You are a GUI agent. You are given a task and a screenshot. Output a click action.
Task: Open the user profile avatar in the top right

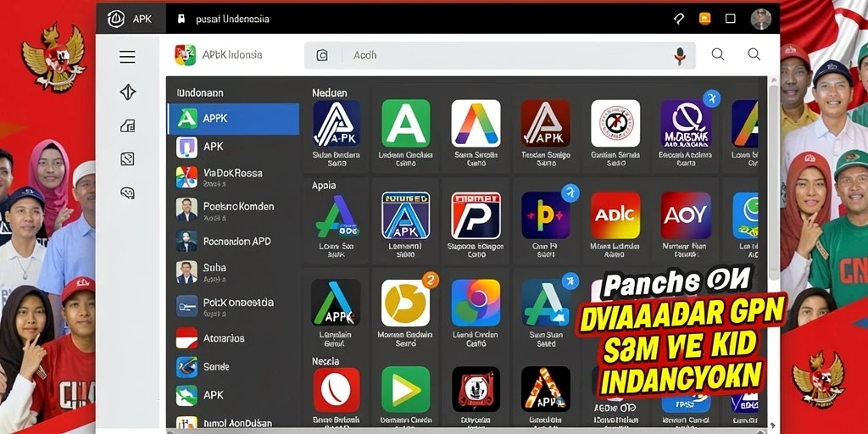[761, 19]
